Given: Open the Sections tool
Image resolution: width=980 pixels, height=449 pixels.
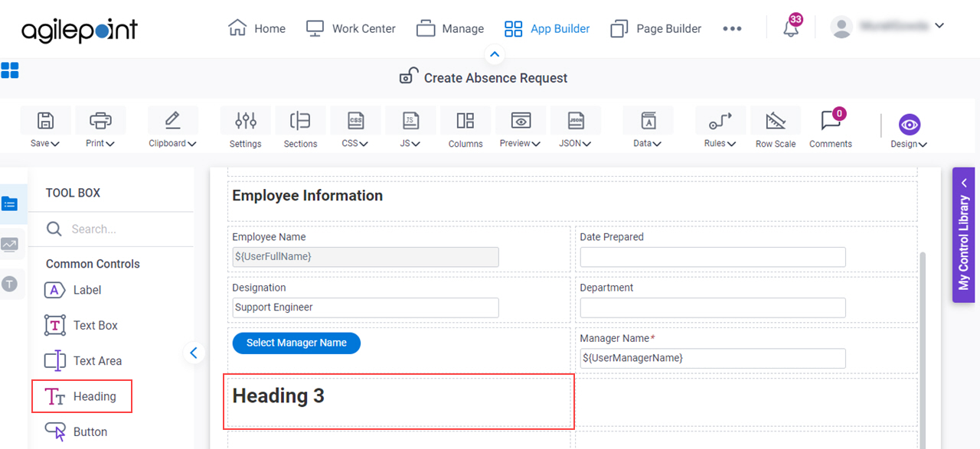Looking at the screenshot, I should [x=300, y=127].
